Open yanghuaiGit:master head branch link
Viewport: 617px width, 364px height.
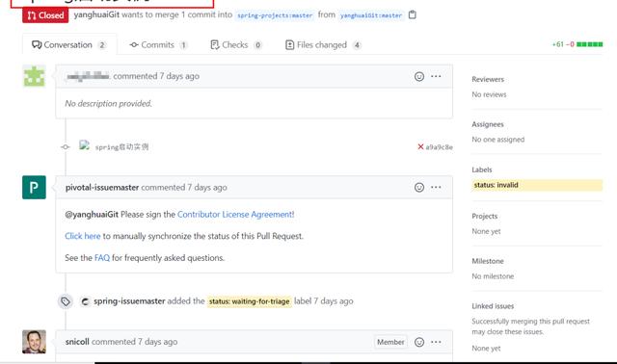click(371, 15)
